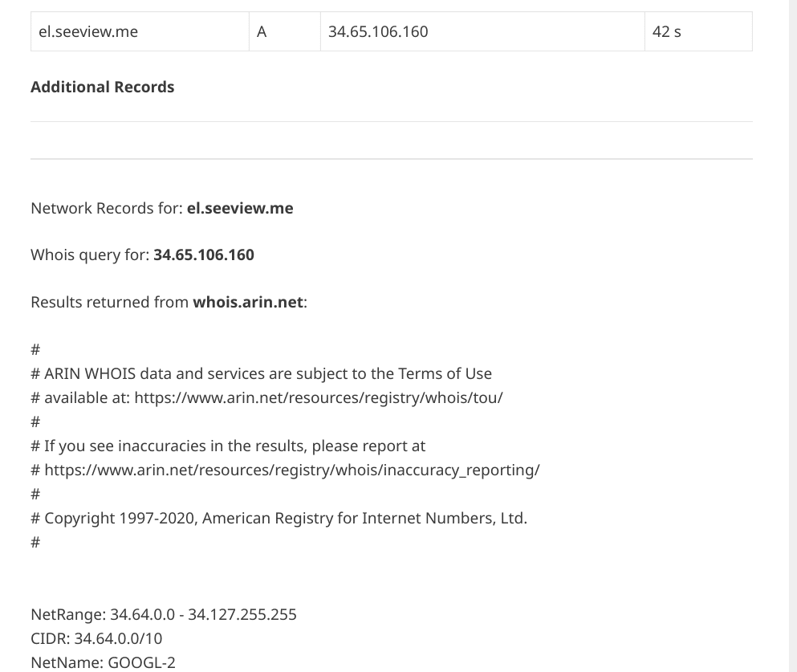Click the el.seeview.me hostname table cell
Image resolution: width=797 pixels, height=672 pixels.
click(88, 32)
